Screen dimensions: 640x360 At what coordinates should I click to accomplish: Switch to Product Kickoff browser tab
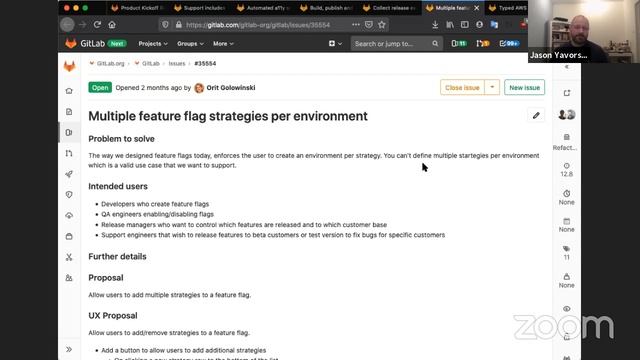[x=138, y=8]
